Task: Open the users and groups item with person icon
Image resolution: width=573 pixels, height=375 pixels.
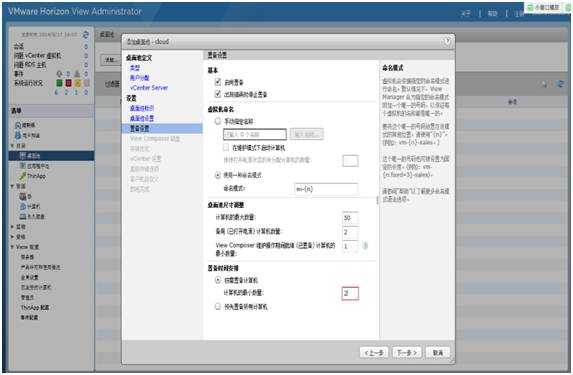Action: point(27,135)
